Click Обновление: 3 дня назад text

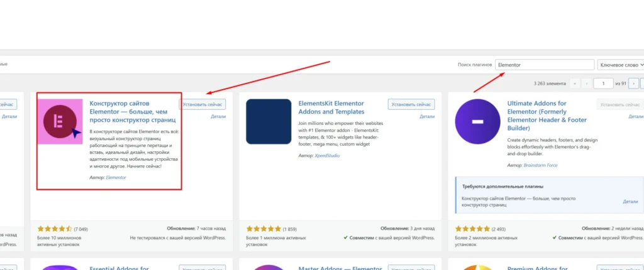pos(408,228)
